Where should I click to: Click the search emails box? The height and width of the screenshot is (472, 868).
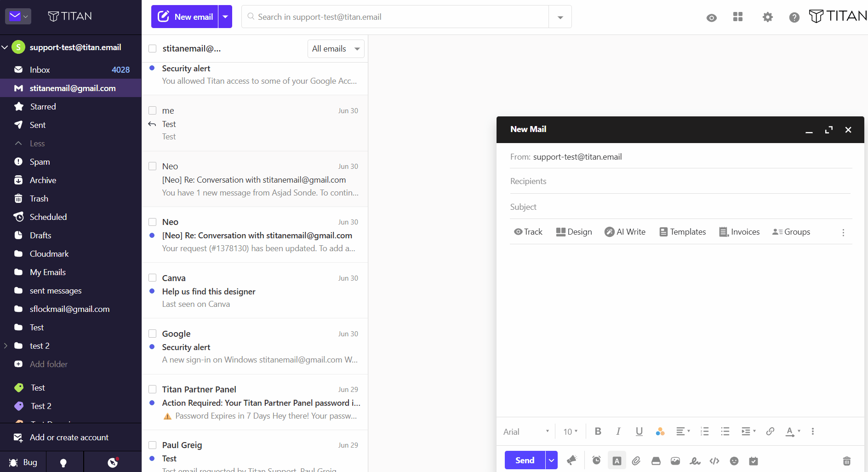pos(395,17)
